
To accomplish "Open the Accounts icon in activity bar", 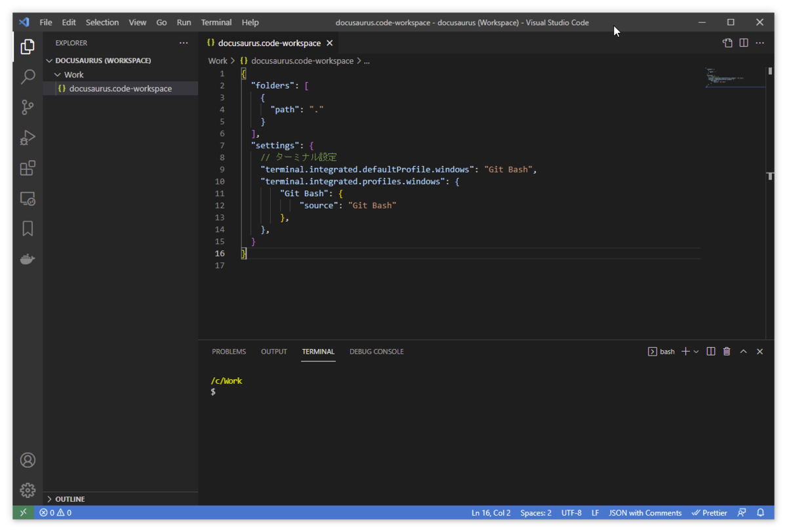I will point(28,460).
